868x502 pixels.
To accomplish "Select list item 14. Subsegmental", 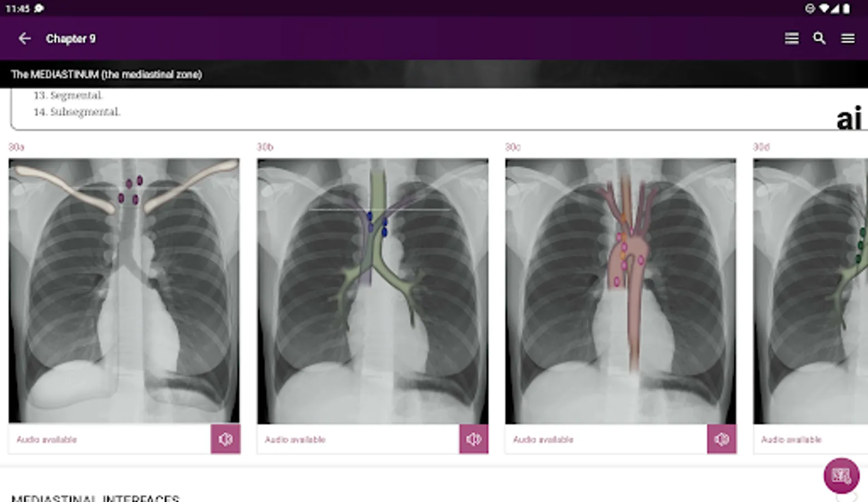I will tap(77, 112).
